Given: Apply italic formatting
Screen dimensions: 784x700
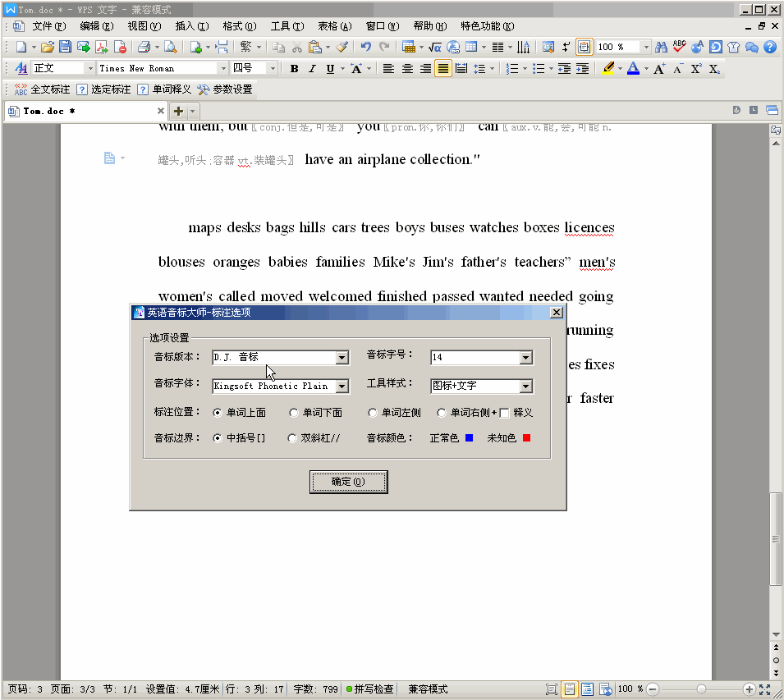Looking at the screenshot, I should 313,68.
